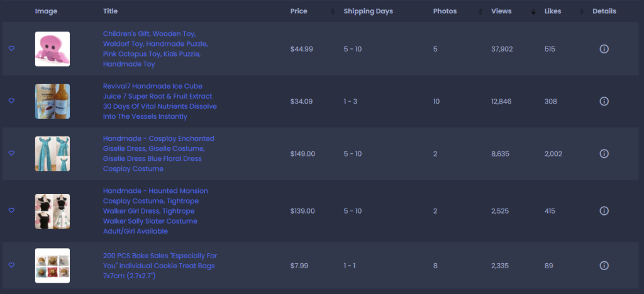Viewport: 644px width, 294px height.
Task: Sort table by Photos column arrows
Action: point(480,11)
